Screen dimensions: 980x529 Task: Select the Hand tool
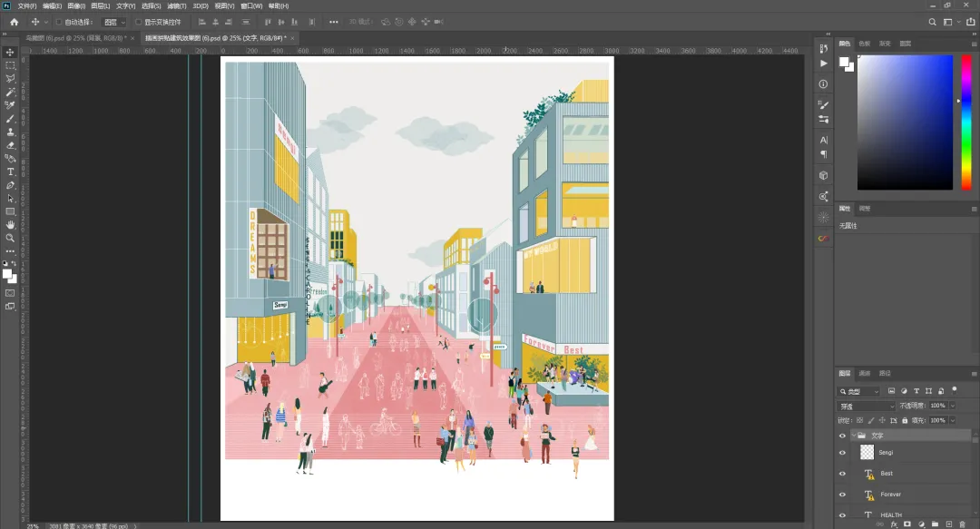coord(11,224)
